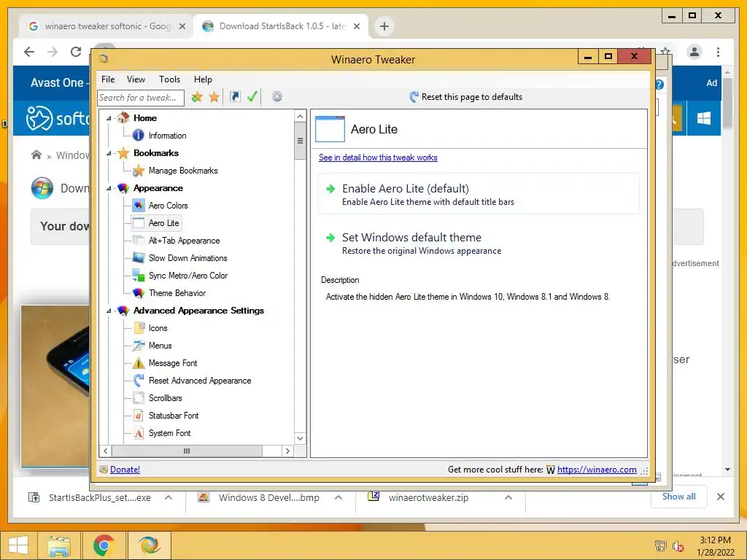Click tree panel horizontal scroll right arrow
The image size is (747, 560).
pyautogui.click(x=287, y=451)
